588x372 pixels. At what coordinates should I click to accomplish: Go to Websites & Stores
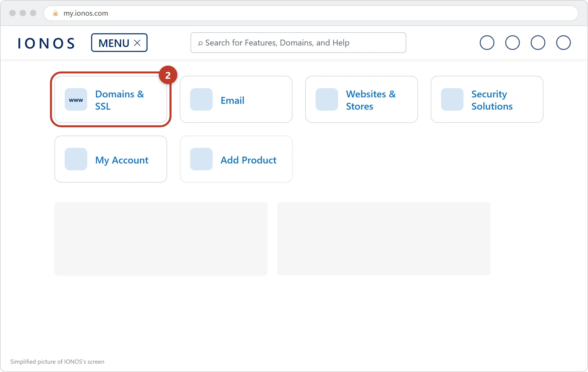click(361, 100)
